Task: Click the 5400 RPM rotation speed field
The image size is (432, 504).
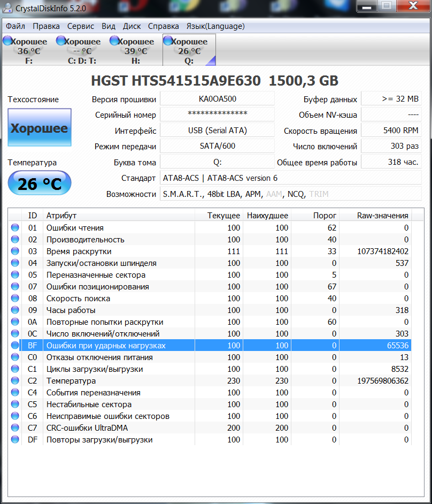Action: click(x=391, y=130)
